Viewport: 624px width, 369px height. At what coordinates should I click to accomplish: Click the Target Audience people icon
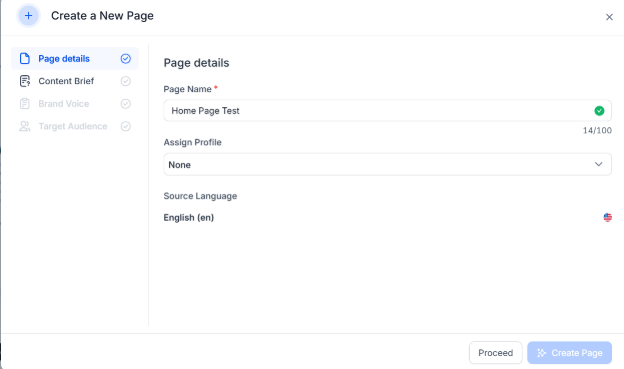click(25, 126)
